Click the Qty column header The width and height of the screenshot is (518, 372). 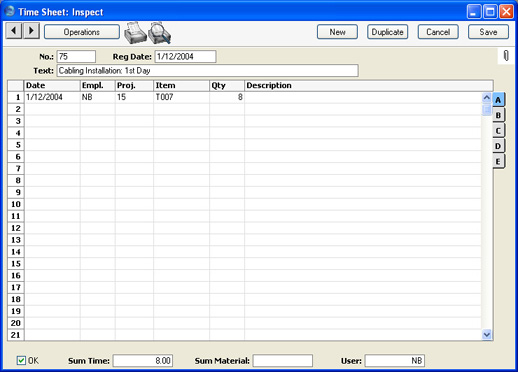[227, 86]
